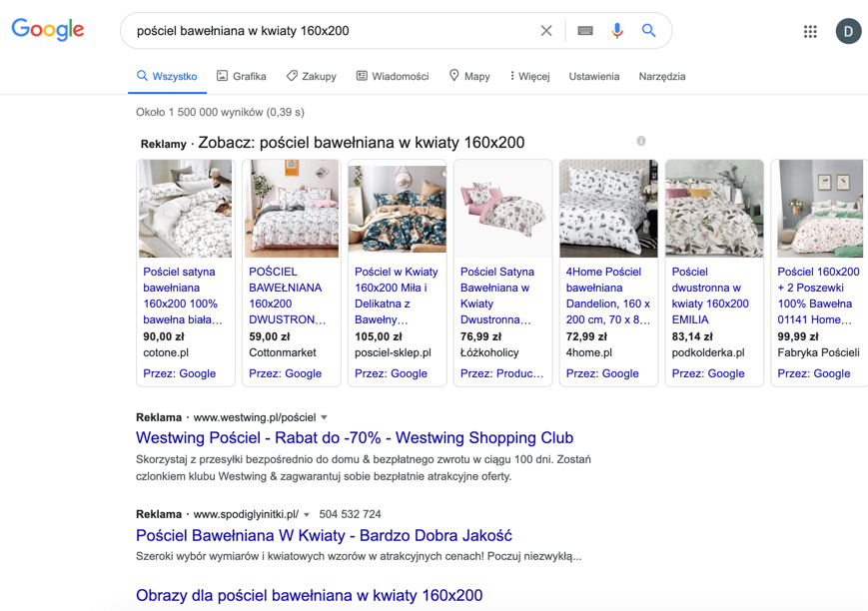The image size is (868, 611).
Task: Open the Mapy tab
Action: 469,76
